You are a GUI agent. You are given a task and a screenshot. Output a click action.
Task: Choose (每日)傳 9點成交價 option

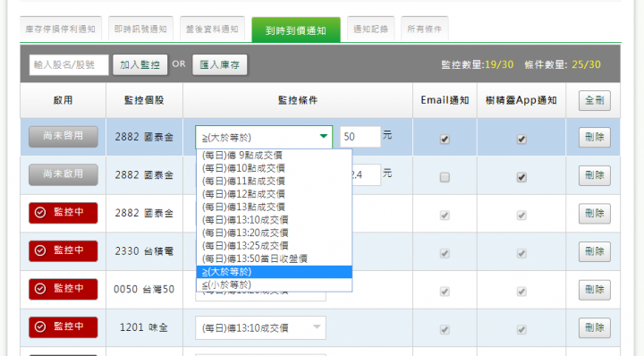[x=274, y=156]
